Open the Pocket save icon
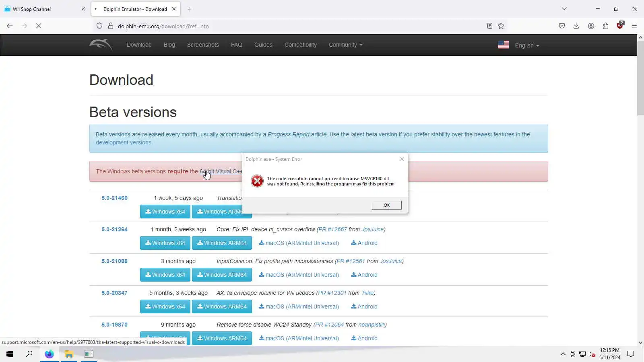Image resolution: width=644 pixels, height=362 pixels. point(562,26)
